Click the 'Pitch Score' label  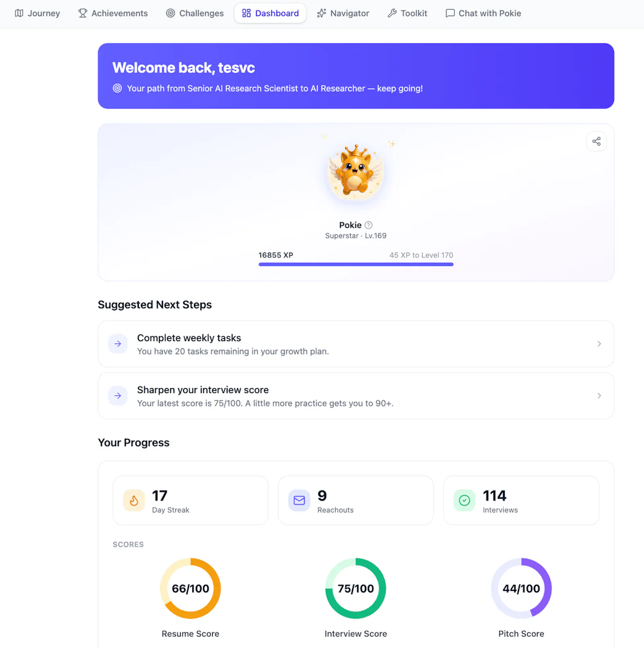pyautogui.click(x=521, y=634)
